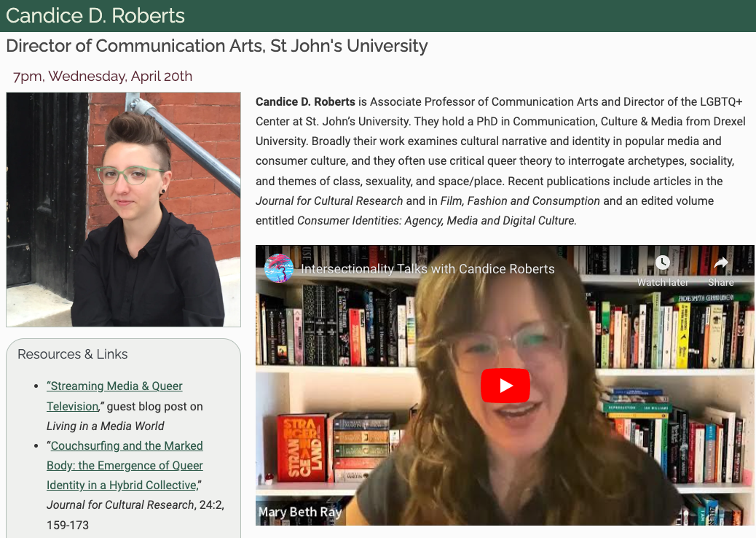Screen dimensions: 756x538
Task: Click the Watch later clock icon
Action: pyautogui.click(x=663, y=262)
